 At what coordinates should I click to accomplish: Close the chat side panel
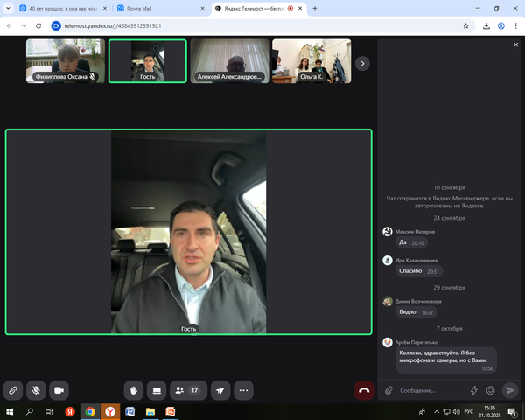pyautogui.click(x=515, y=45)
